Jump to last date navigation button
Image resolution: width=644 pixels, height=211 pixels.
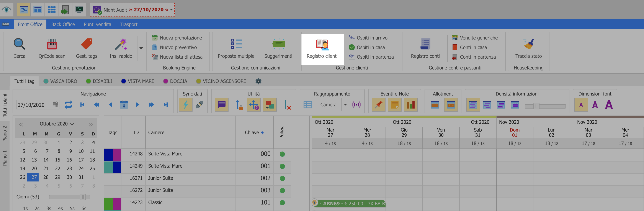pyautogui.click(x=165, y=104)
